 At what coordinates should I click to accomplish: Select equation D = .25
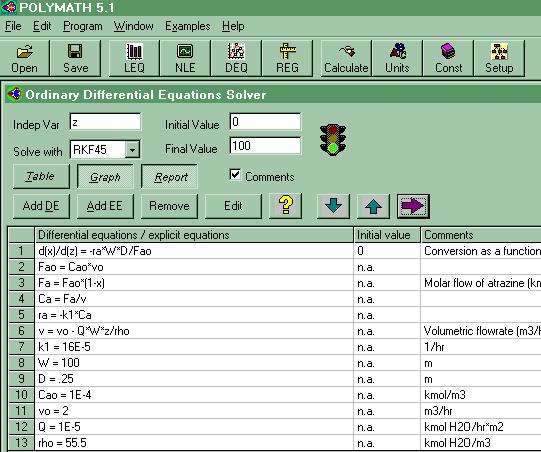tap(194, 379)
